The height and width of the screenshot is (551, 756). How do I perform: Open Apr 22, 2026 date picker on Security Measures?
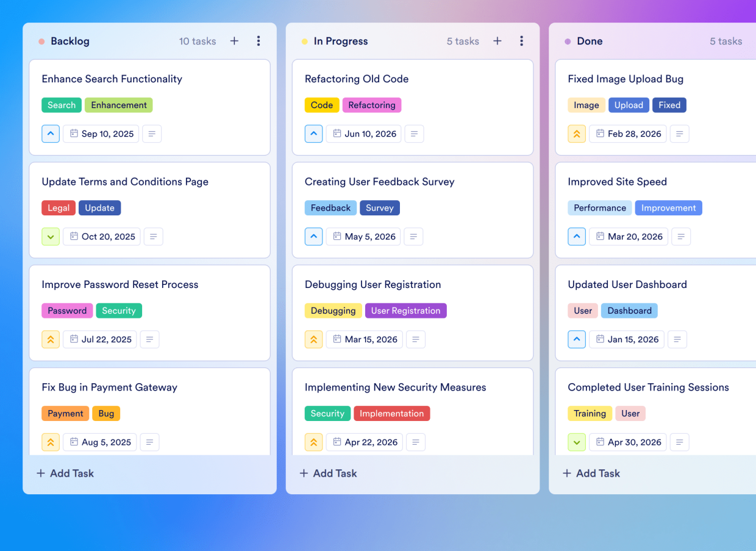coord(364,442)
